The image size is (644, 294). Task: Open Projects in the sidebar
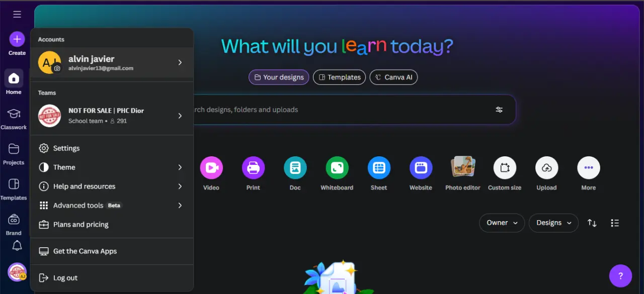click(14, 154)
